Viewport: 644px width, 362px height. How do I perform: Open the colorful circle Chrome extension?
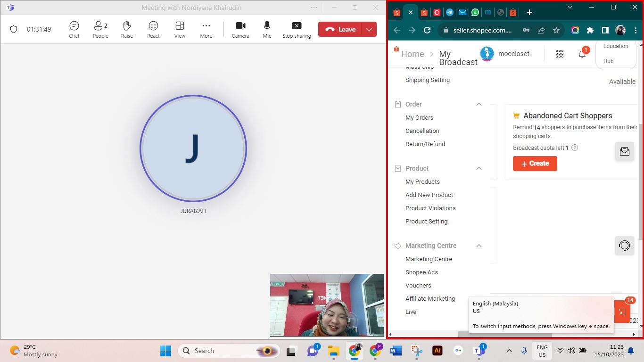tap(575, 30)
